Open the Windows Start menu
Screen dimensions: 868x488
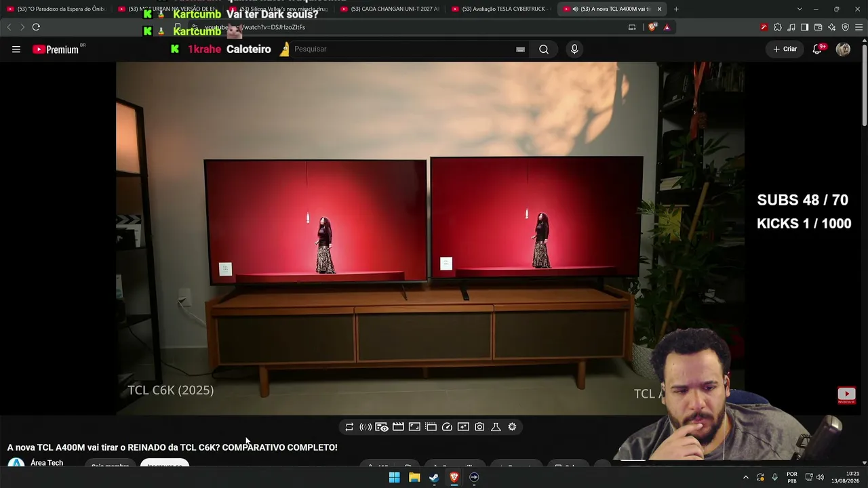[x=394, y=477]
